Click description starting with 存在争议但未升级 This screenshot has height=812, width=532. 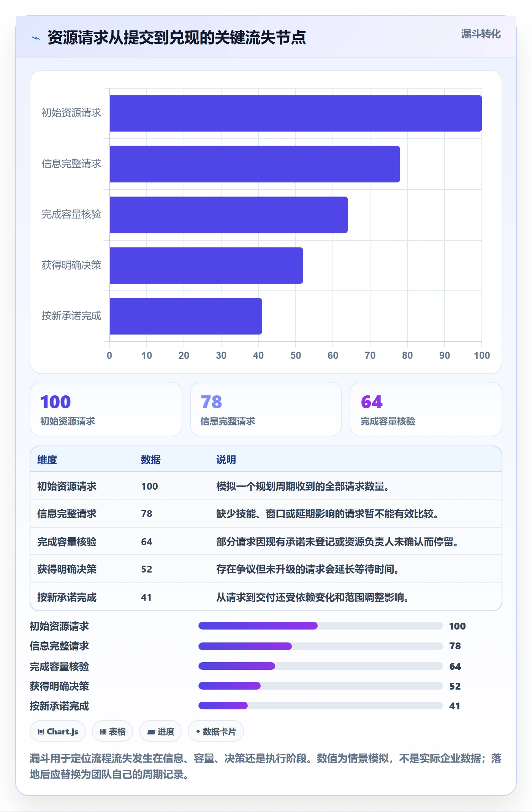point(308,569)
